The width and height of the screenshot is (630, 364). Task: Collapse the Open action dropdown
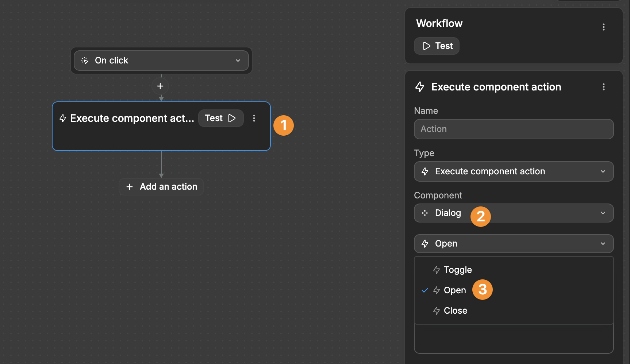tap(603, 244)
